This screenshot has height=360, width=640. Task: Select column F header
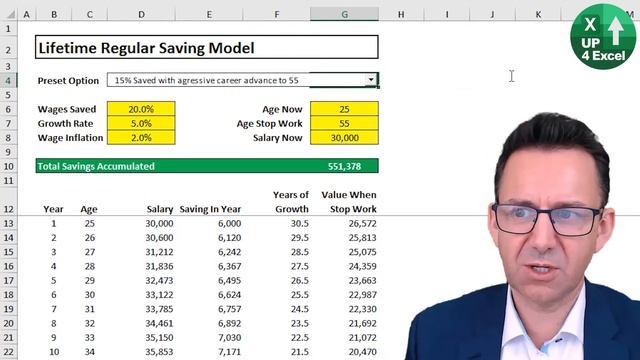(x=277, y=15)
